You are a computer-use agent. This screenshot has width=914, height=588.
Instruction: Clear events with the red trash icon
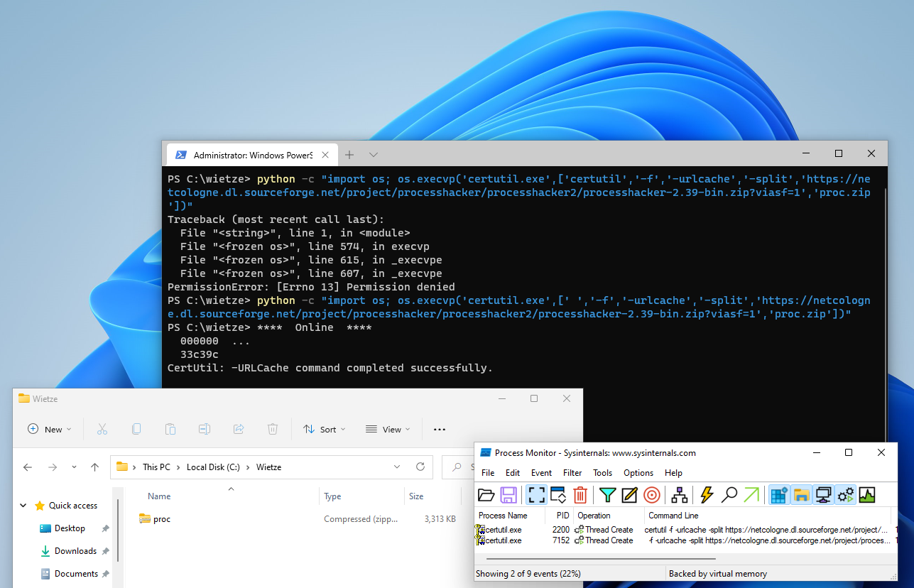click(580, 495)
